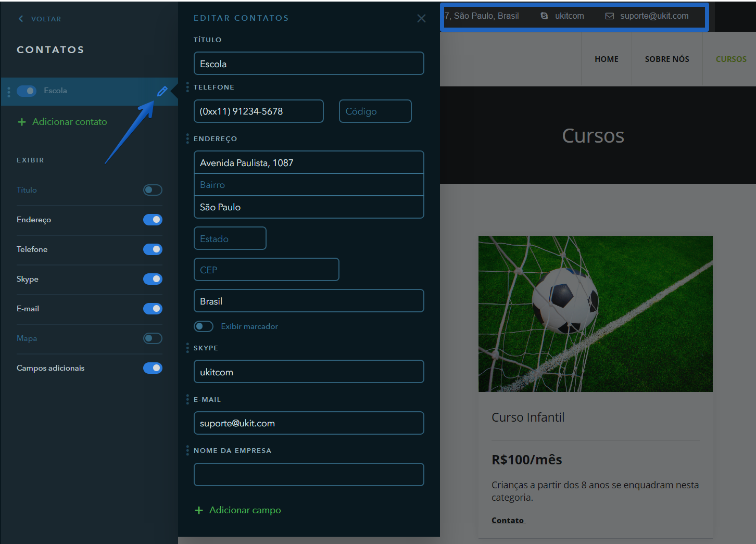756x544 pixels.
Task: Toggle the Escola contact switch
Action: [27, 91]
